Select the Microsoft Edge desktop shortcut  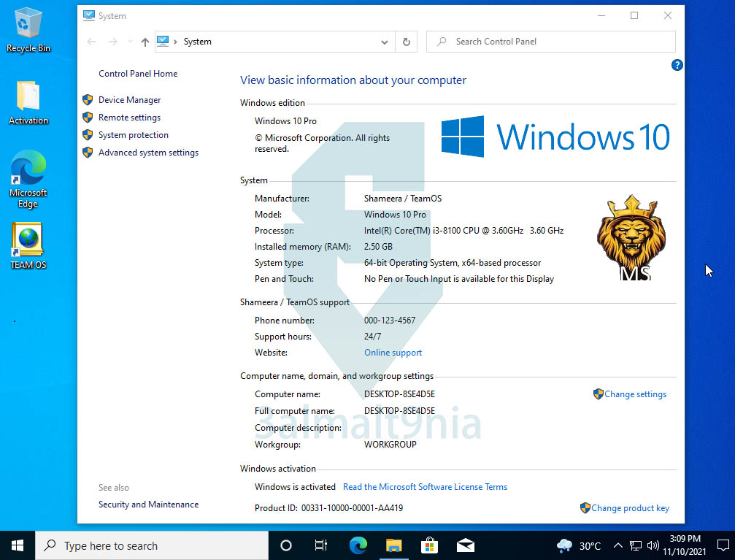pos(28,179)
